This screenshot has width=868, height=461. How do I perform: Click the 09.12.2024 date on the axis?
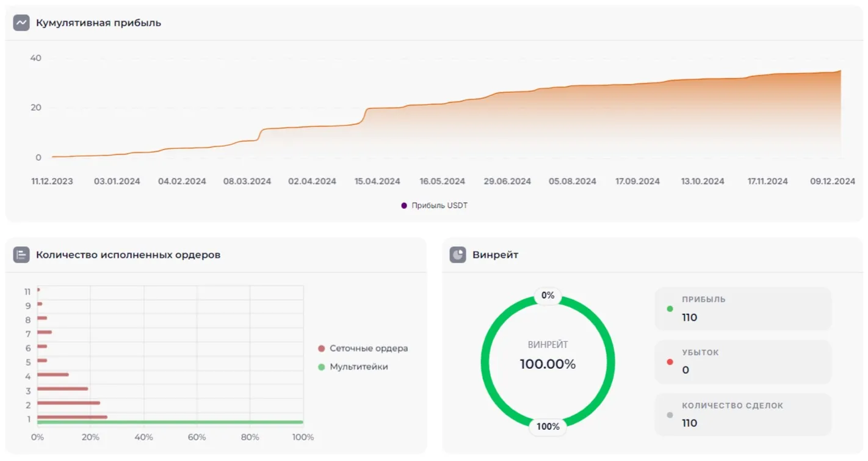point(833,181)
